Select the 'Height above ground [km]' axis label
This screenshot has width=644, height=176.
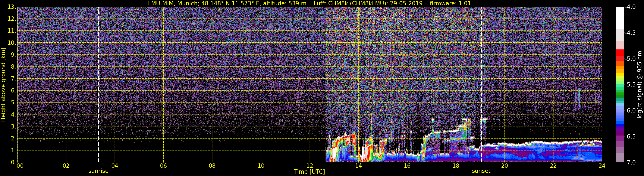point(3,85)
